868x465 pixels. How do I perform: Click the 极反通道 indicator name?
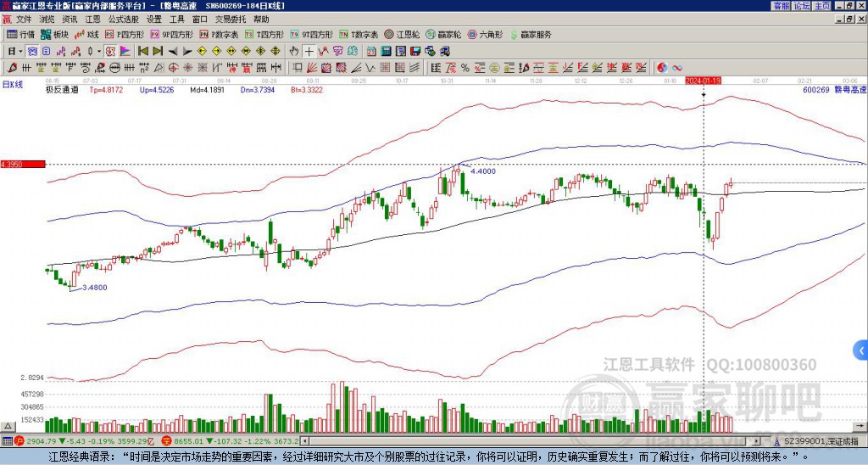[x=62, y=90]
